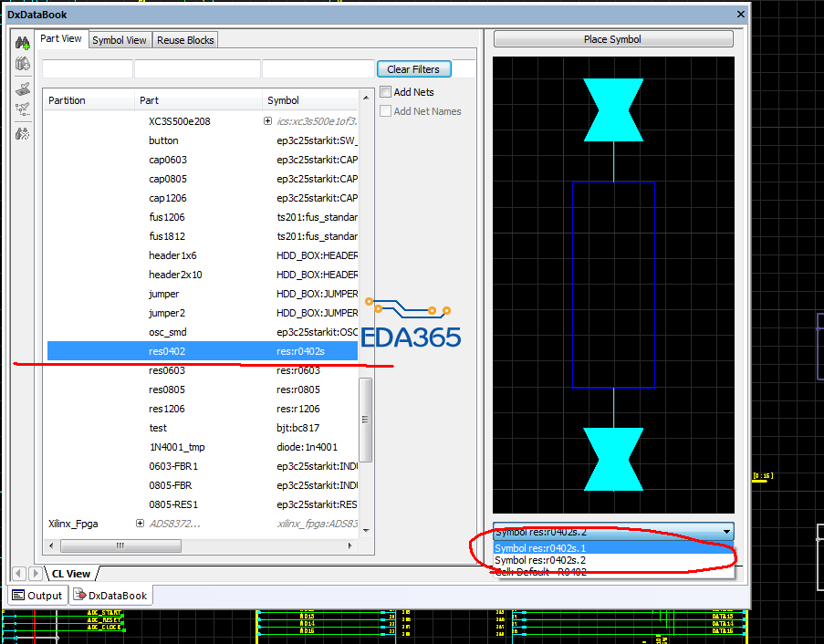Click the horizontal scrollbar thumb of parts list
The image size is (824, 644).
click(x=120, y=545)
